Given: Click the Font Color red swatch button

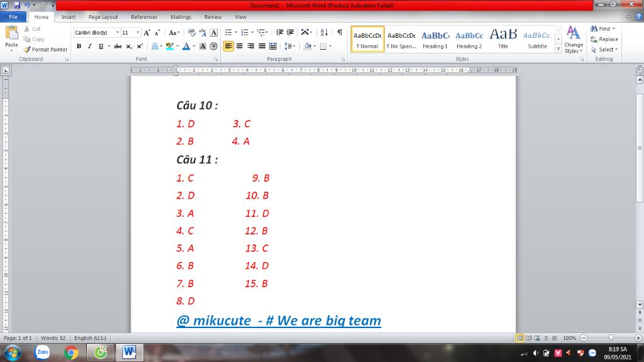Looking at the screenshot, I should (186, 47).
